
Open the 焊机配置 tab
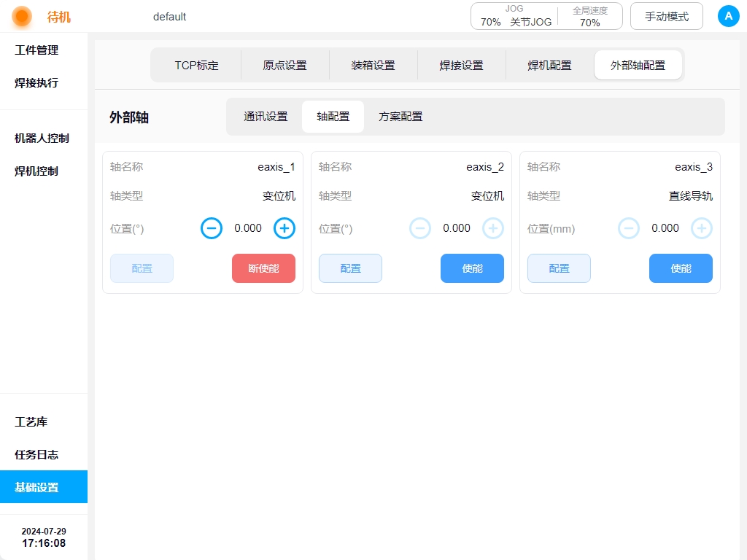coord(549,65)
